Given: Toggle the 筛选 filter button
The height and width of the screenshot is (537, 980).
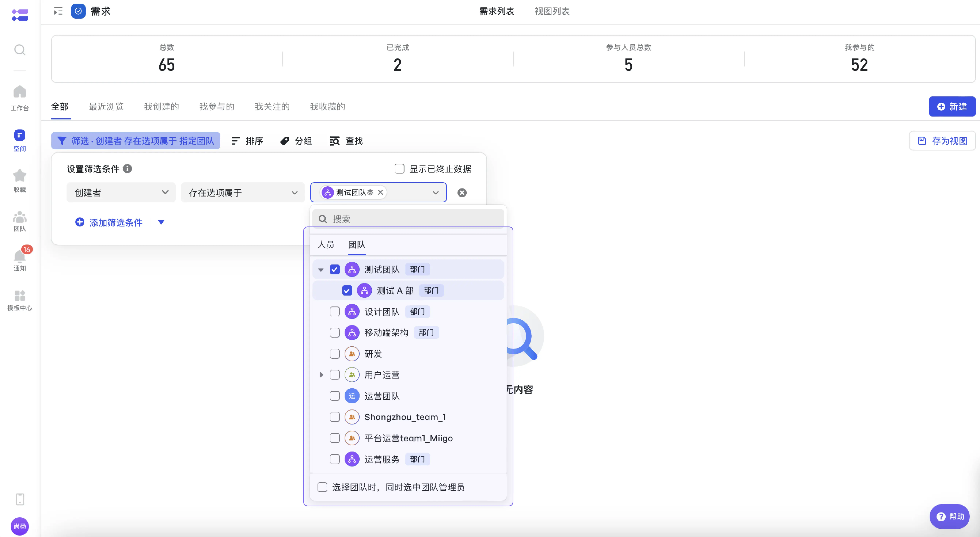Looking at the screenshot, I should [x=136, y=141].
